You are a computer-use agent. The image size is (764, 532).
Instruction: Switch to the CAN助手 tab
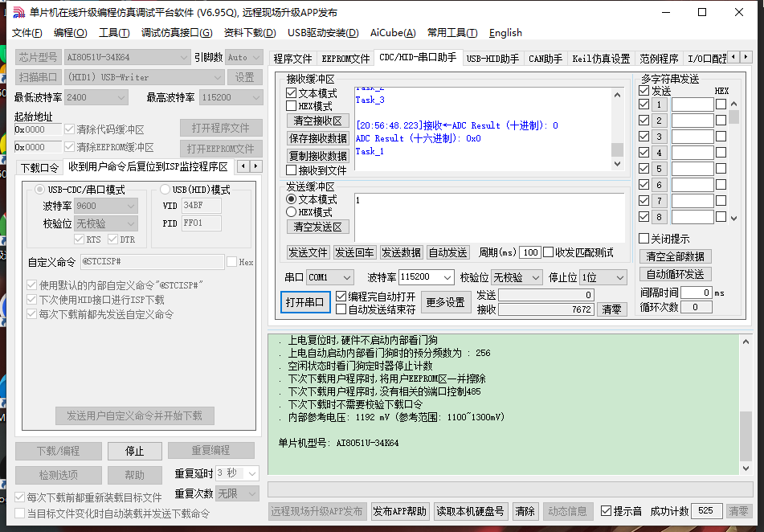[x=545, y=59]
